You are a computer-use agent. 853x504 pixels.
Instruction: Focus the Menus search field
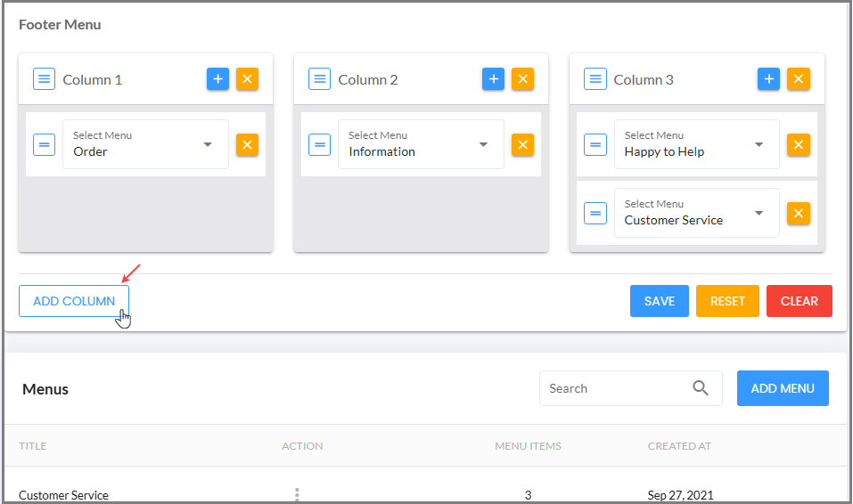pyautogui.click(x=630, y=388)
